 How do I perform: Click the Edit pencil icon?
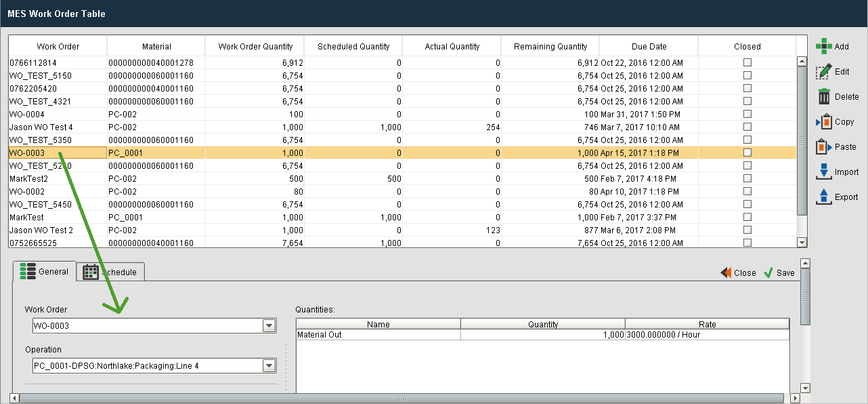[x=823, y=72]
